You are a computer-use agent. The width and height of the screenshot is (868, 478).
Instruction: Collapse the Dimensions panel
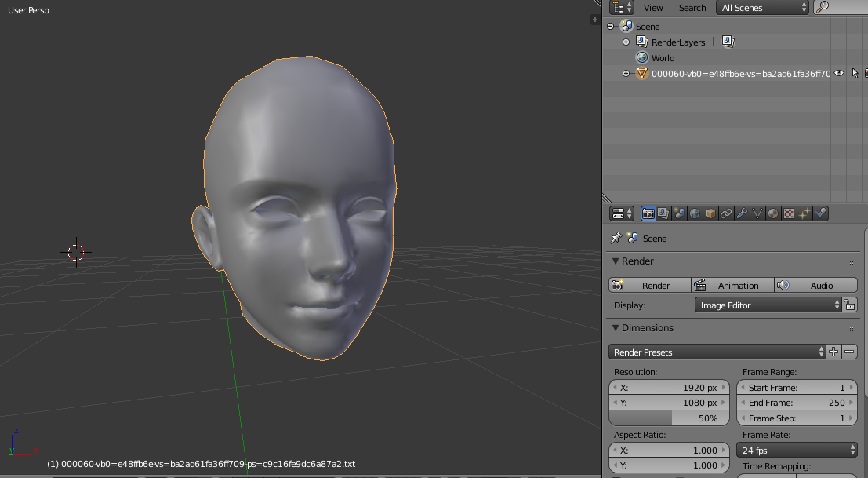tap(616, 328)
